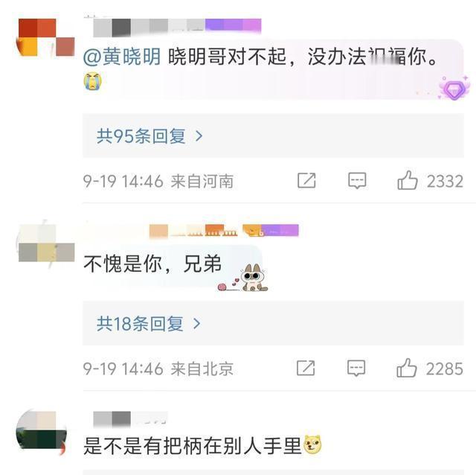Screen dimensions: 476x475
Task: Like the comment from 河南 with 2332 likes
Action: pos(408,180)
